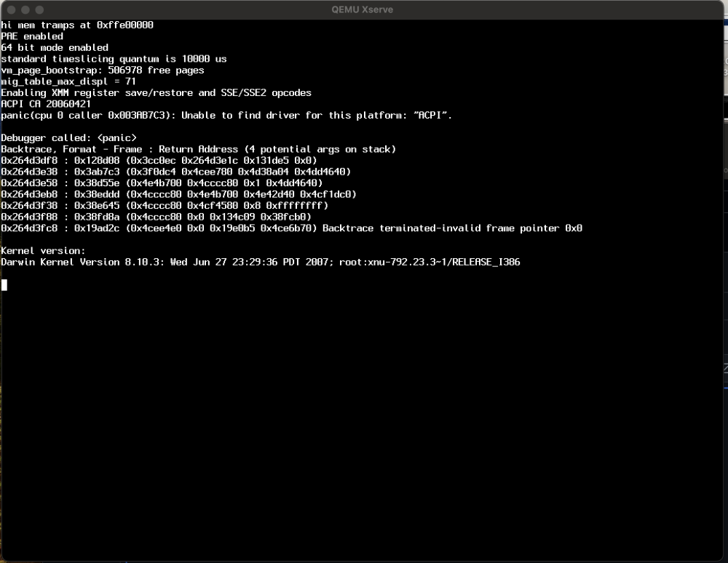Click the 'Darwin Kernel Version 8.10.3' line
The width and height of the screenshot is (728, 563).
[261, 262]
